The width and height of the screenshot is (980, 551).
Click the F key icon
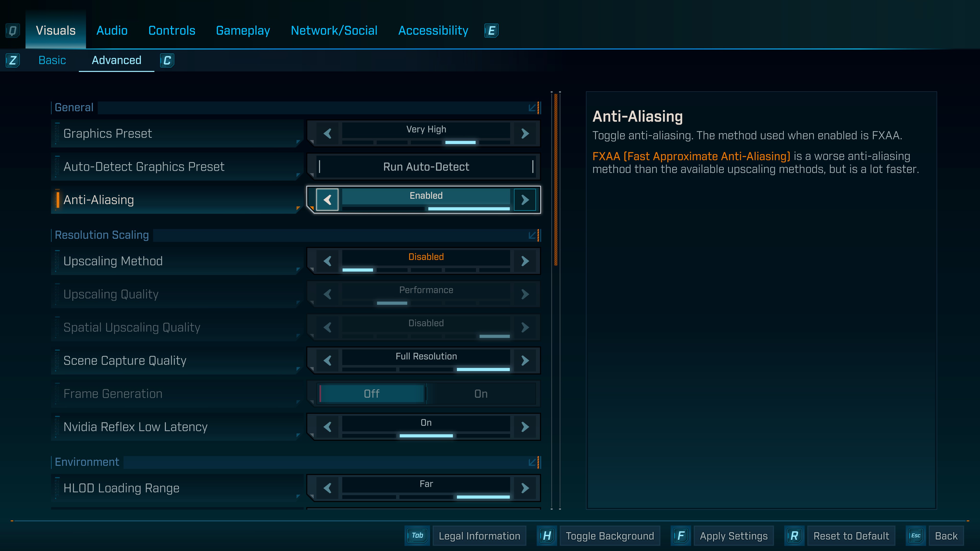[x=681, y=535]
